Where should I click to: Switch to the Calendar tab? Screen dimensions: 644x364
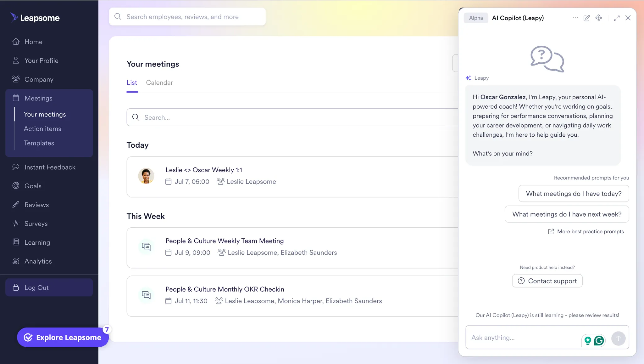[159, 82]
